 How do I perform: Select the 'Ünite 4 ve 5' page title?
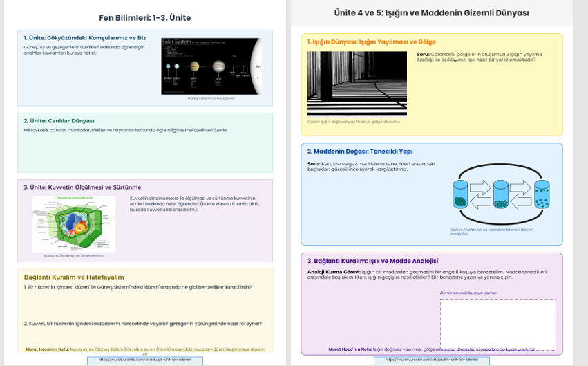(431, 13)
